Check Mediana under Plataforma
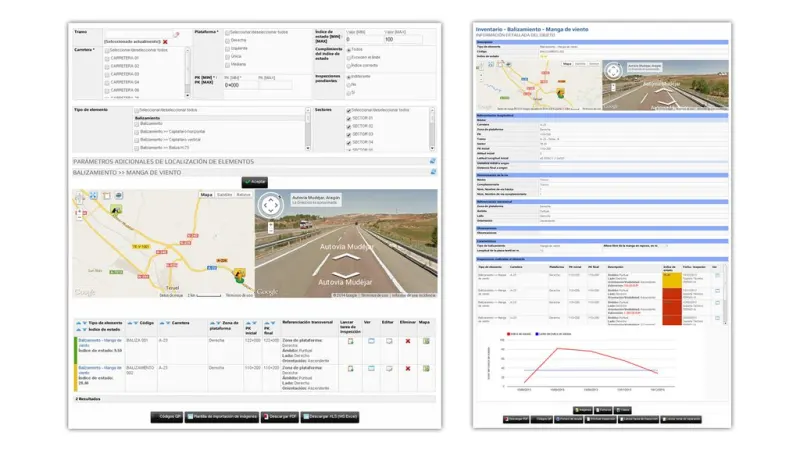Image resolution: width=800 pixels, height=450 pixels. point(228,65)
